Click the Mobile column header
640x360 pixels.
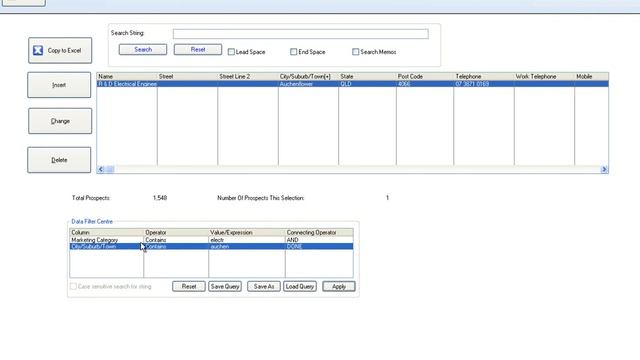(x=591, y=76)
